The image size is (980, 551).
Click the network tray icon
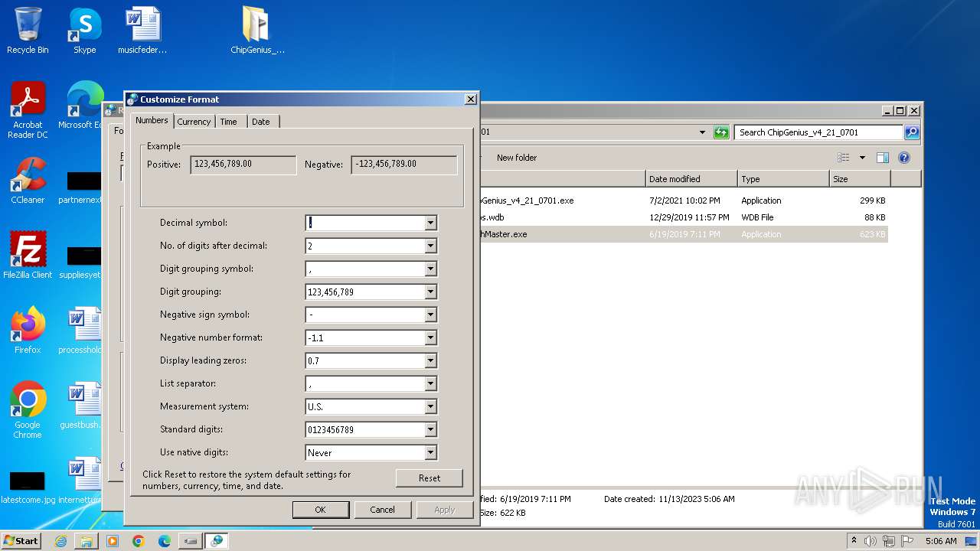[x=889, y=541]
